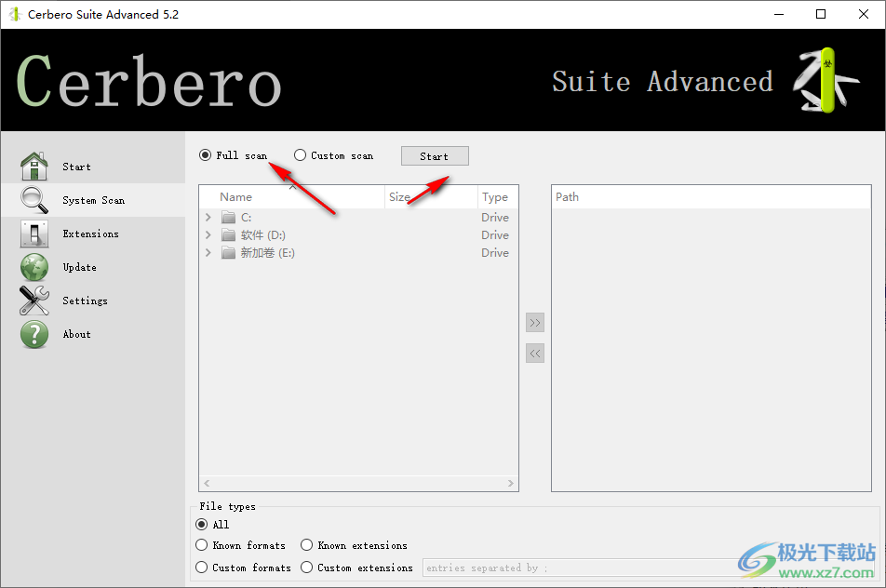Viewport: 886px width, 588px height.
Task: Open the Extensions sidebar page
Action: tap(93, 234)
